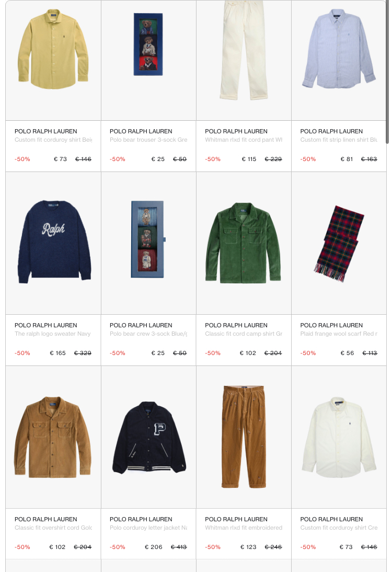View the blue Polo bear crew socks box

point(148,239)
